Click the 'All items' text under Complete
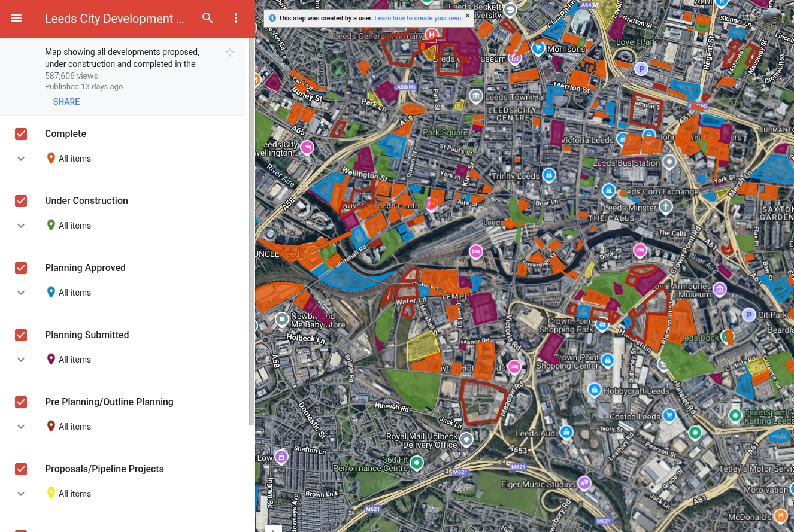 tap(75, 159)
